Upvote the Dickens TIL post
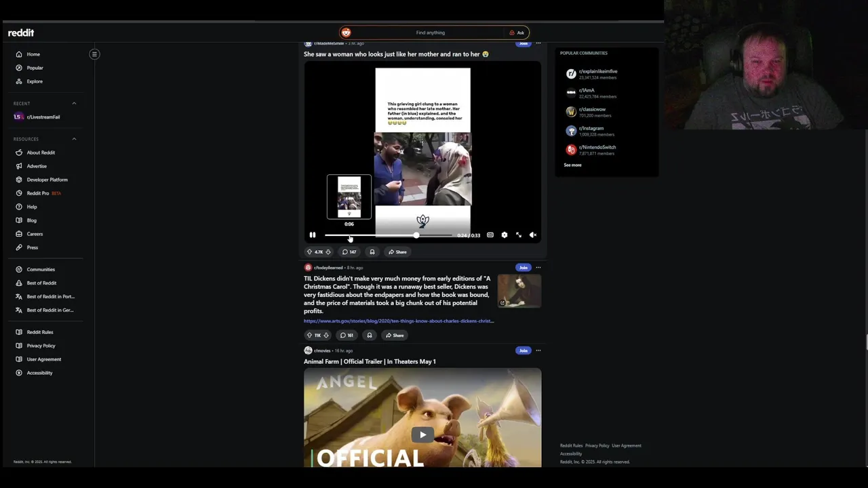 pos(309,335)
